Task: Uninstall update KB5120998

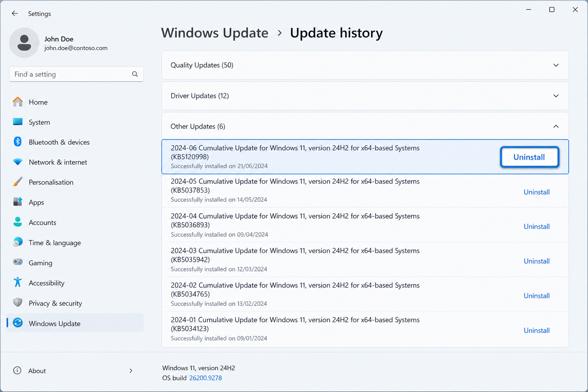Action: pos(529,157)
